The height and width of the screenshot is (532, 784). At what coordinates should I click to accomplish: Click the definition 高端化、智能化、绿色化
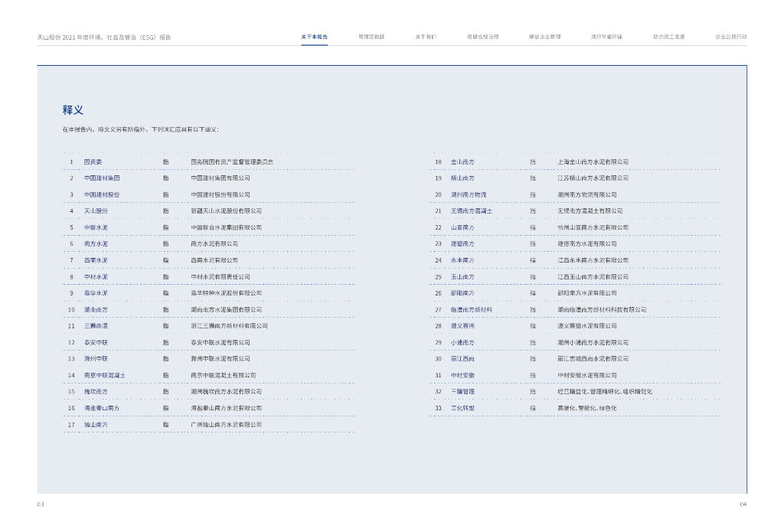click(586, 408)
